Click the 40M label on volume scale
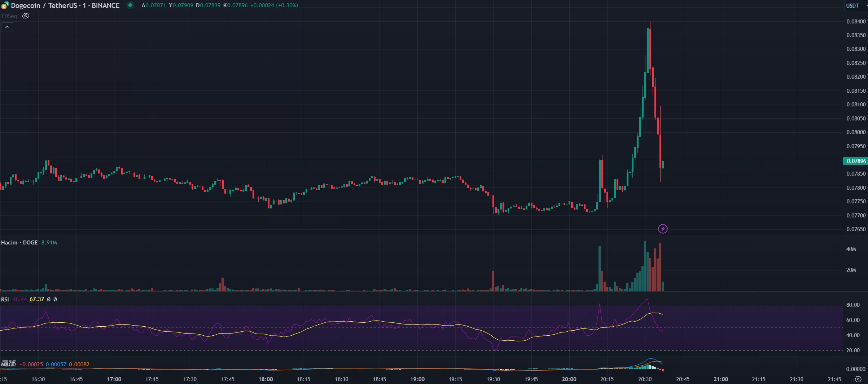This screenshot has width=868, height=384. point(851,249)
